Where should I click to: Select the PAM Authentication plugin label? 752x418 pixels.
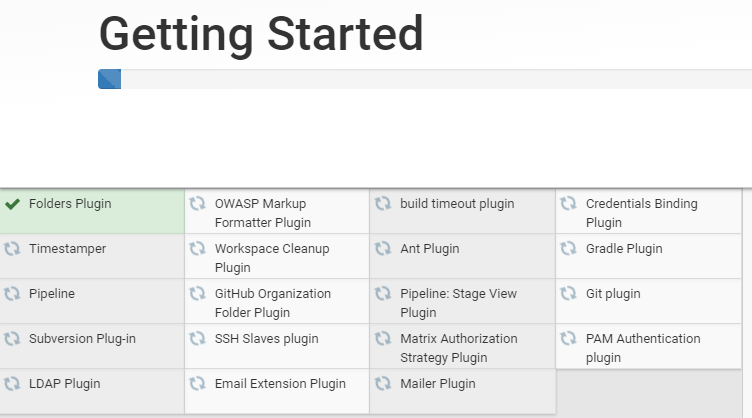point(642,348)
